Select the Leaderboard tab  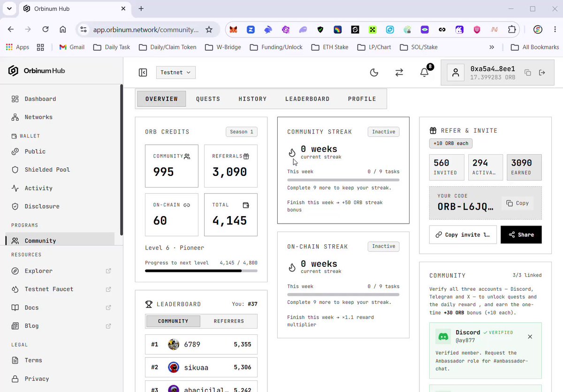click(307, 99)
